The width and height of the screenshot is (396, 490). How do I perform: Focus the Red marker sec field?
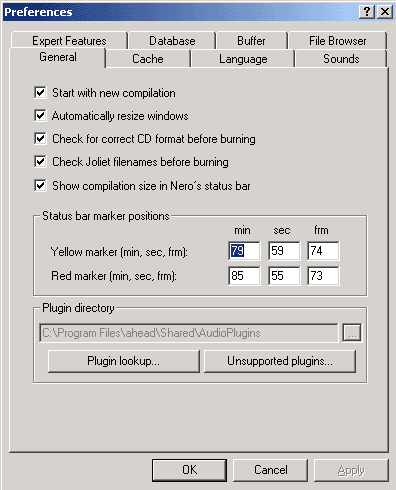(284, 276)
